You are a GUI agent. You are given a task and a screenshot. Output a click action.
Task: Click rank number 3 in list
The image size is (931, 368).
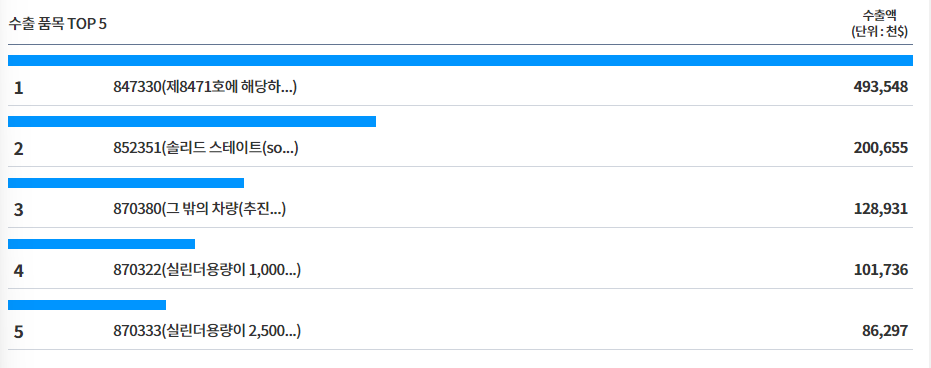(18, 210)
